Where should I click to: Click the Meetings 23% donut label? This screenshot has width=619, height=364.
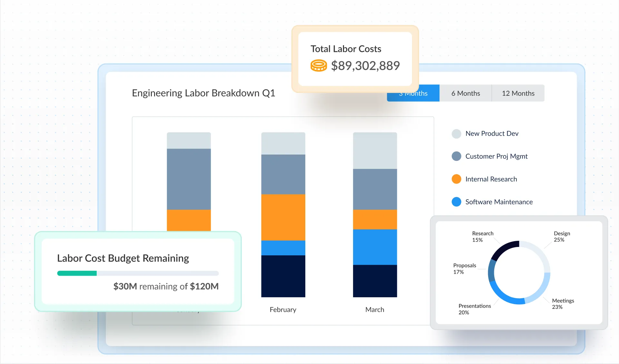tap(563, 304)
